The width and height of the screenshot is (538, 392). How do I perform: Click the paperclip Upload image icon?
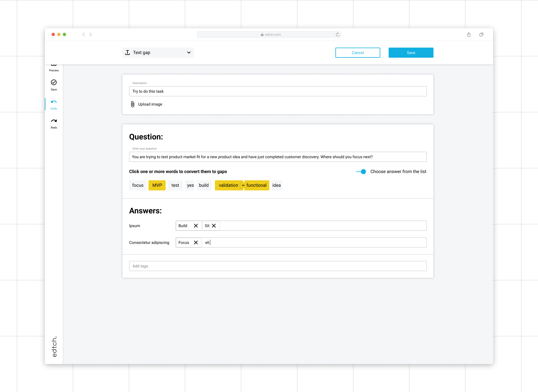pos(133,104)
